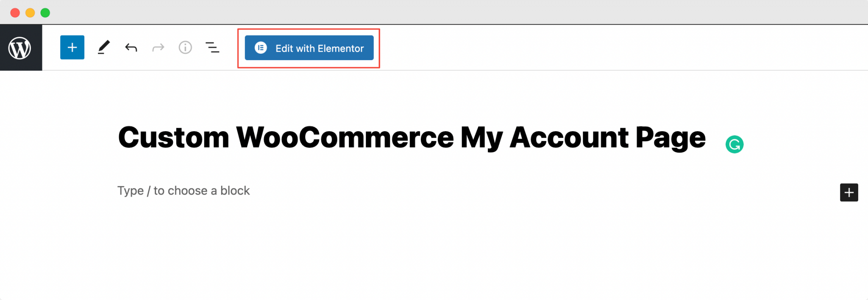Open the Details information icon
This screenshot has height=300, width=868.
coord(185,47)
